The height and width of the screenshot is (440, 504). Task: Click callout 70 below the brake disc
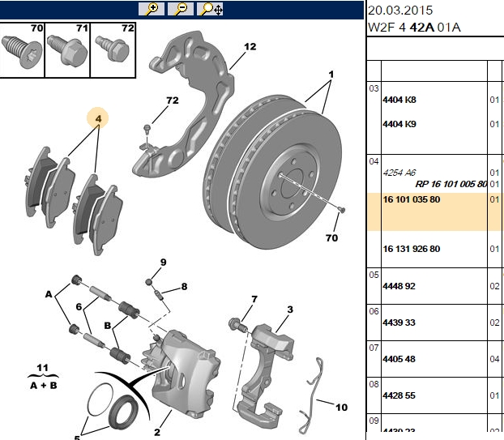(x=331, y=238)
